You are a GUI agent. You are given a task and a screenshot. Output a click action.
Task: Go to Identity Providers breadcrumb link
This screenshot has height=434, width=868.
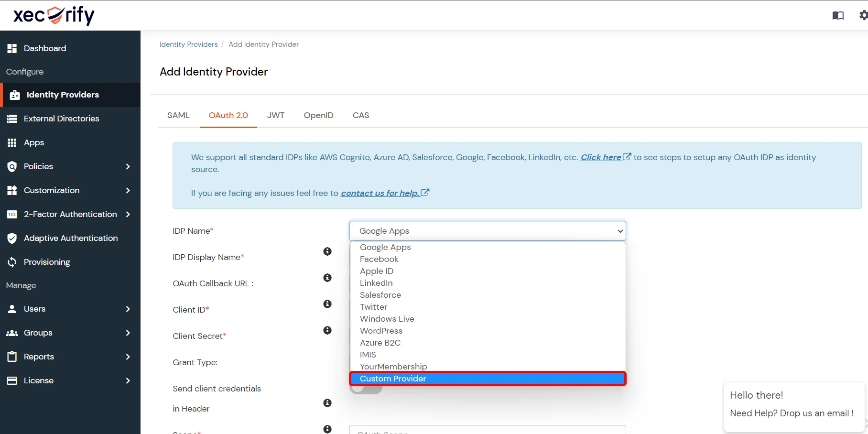pos(188,44)
